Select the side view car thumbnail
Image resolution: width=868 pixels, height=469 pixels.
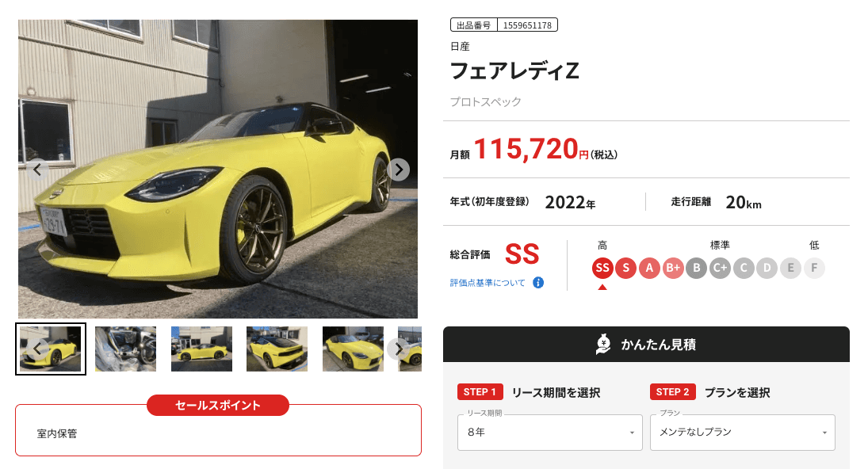click(201, 349)
